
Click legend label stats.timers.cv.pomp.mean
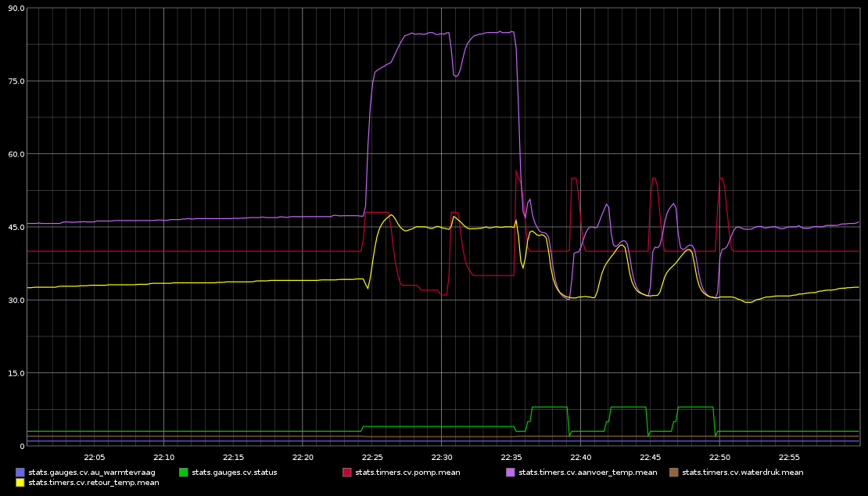[x=407, y=473]
